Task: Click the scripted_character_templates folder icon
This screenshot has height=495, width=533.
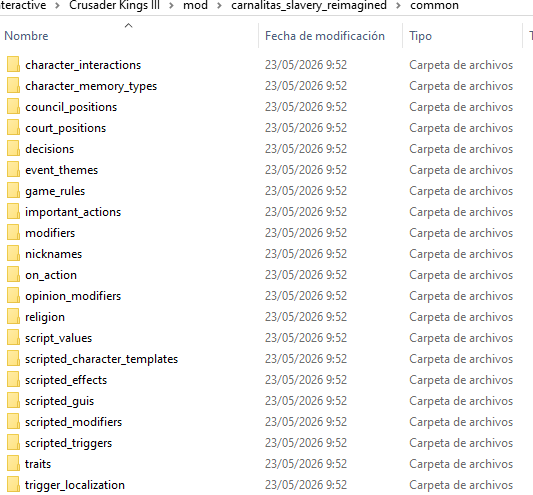Action: (x=13, y=359)
